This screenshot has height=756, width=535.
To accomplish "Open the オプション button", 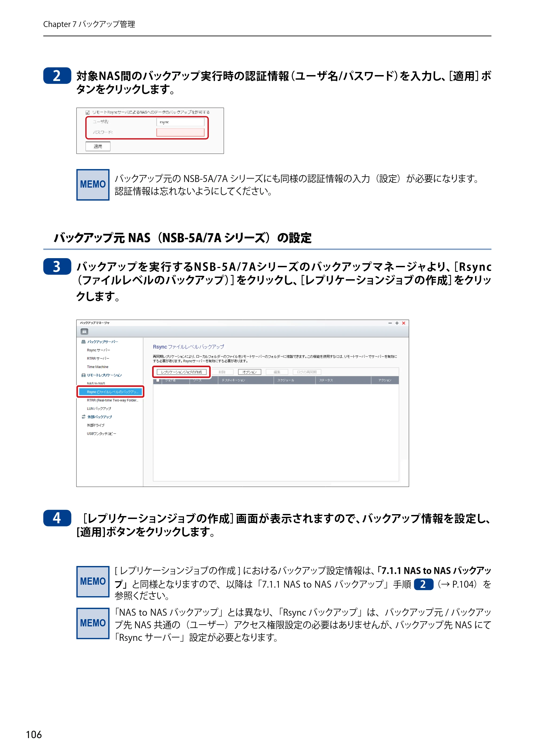I will pyautogui.click(x=249, y=372).
